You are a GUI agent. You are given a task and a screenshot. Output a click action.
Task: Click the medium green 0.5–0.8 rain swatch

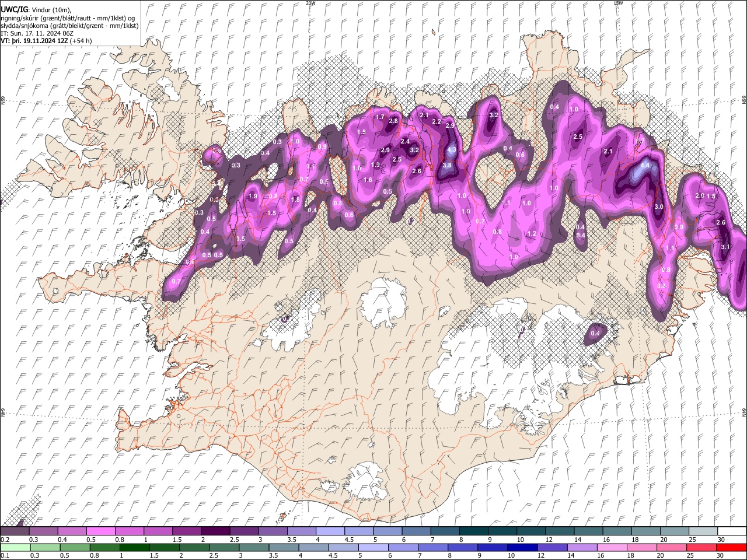pyautogui.click(x=75, y=548)
